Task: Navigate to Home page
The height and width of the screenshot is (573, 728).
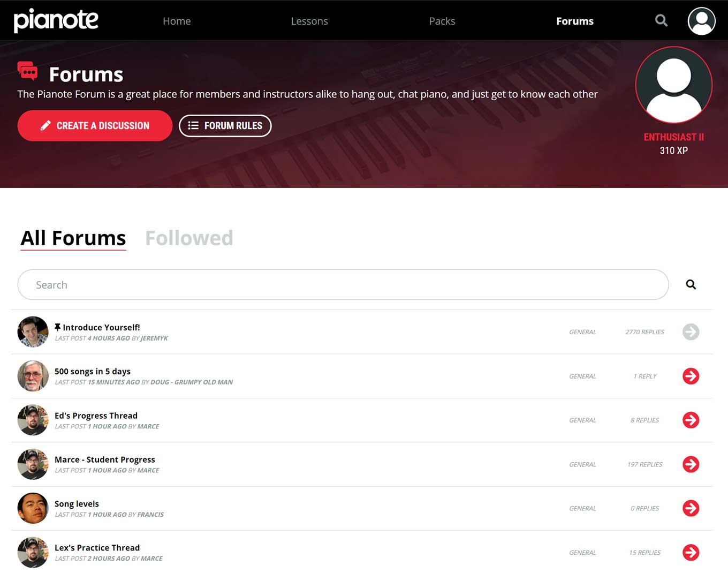Action: [177, 21]
